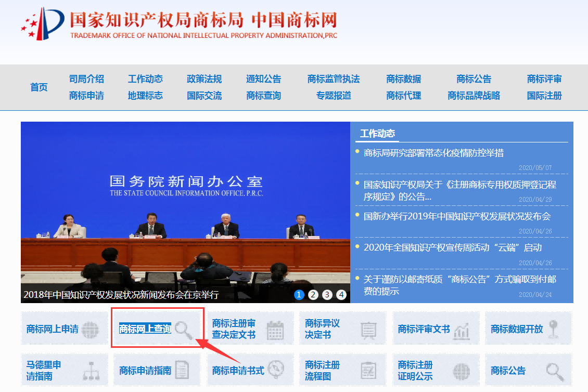Go to slide 1 of the banner carousel
This screenshot has height=392, width=588.
point(299,295)
